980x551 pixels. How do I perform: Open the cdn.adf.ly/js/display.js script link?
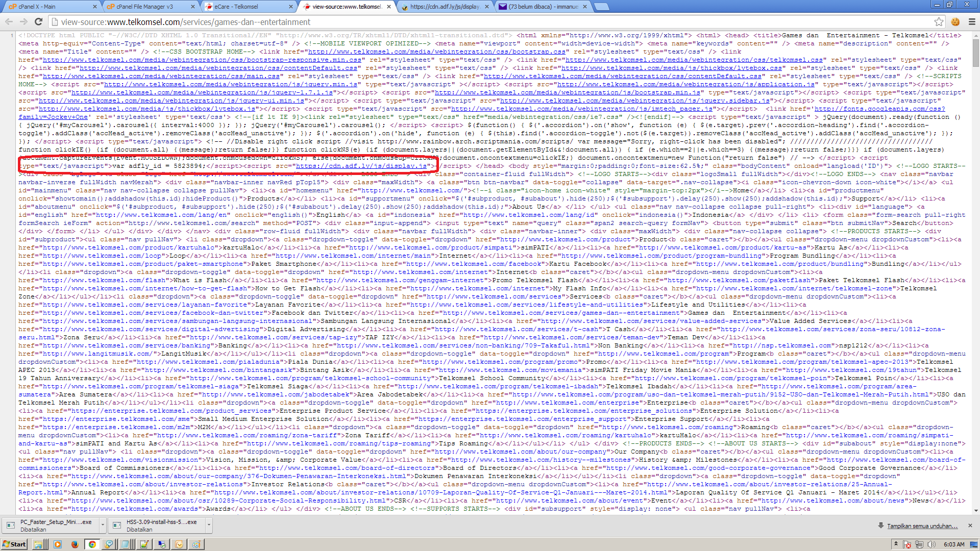point(361,166)
